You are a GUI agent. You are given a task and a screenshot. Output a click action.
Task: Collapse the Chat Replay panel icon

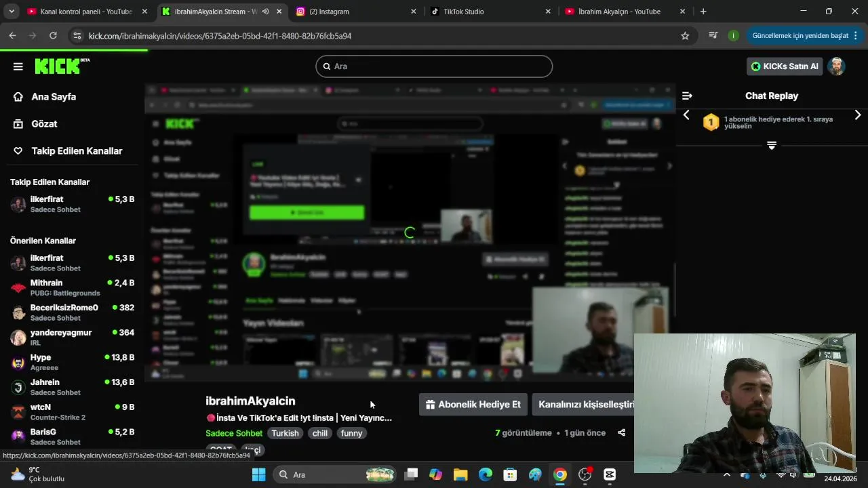[x=687, y=96]
